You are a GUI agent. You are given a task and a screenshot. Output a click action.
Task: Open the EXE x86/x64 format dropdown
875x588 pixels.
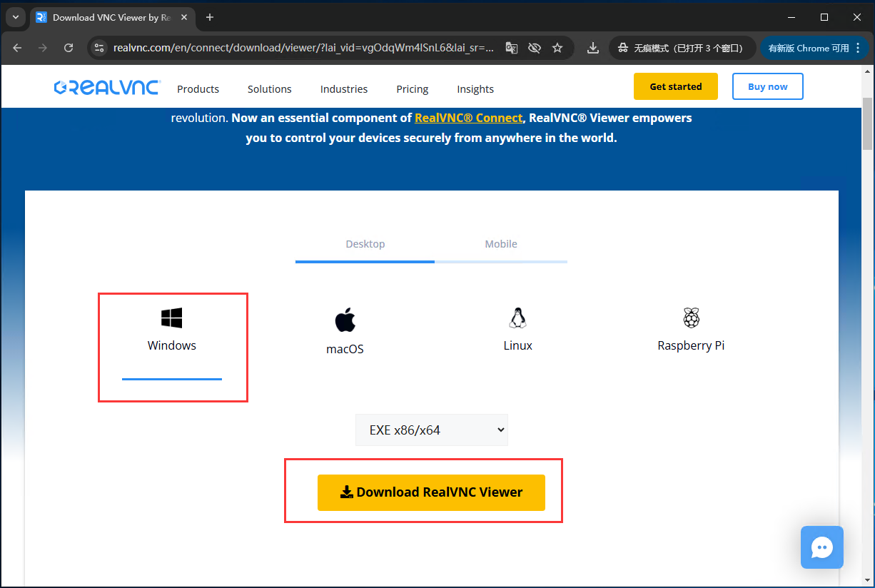click(432, 430)
